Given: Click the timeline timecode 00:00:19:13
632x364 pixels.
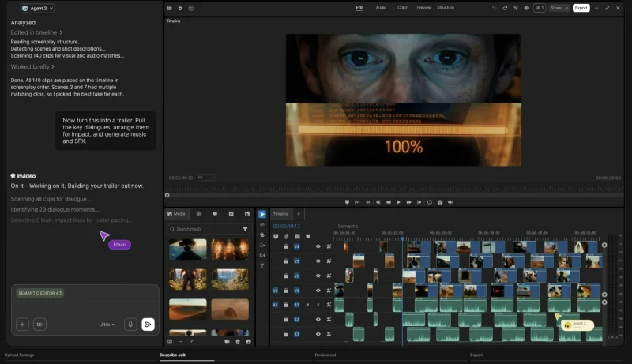Looking at the screenshot, I should click(286, 227).
